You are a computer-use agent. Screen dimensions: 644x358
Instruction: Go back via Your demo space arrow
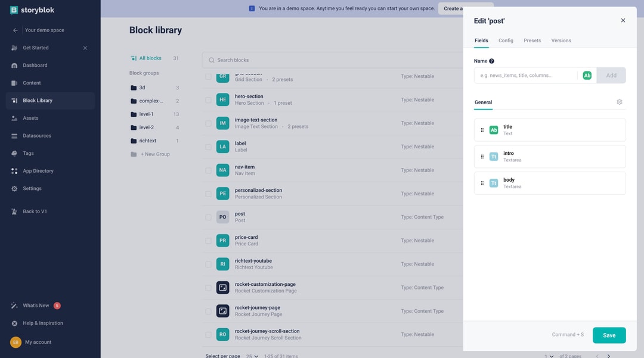click(x=15, y=30)
